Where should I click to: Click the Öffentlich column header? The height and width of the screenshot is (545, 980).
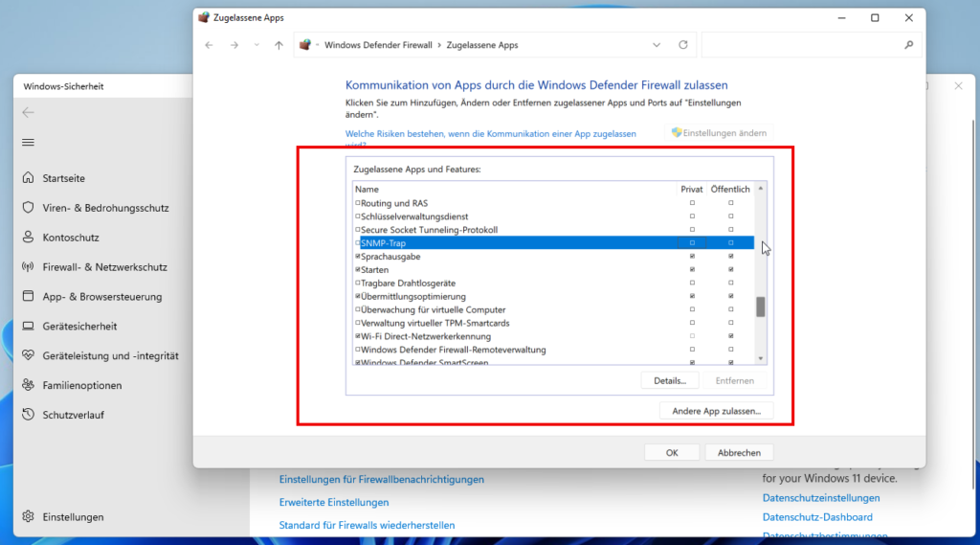[730, 189]
